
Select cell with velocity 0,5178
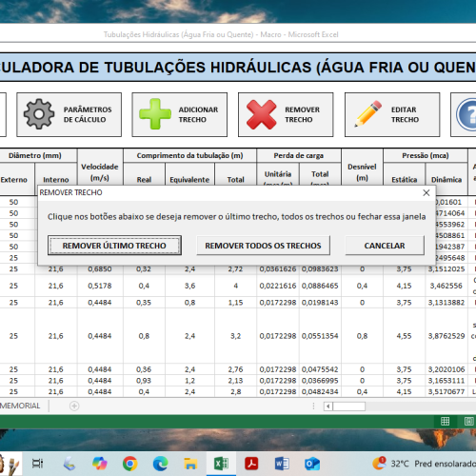click(100, 286)
